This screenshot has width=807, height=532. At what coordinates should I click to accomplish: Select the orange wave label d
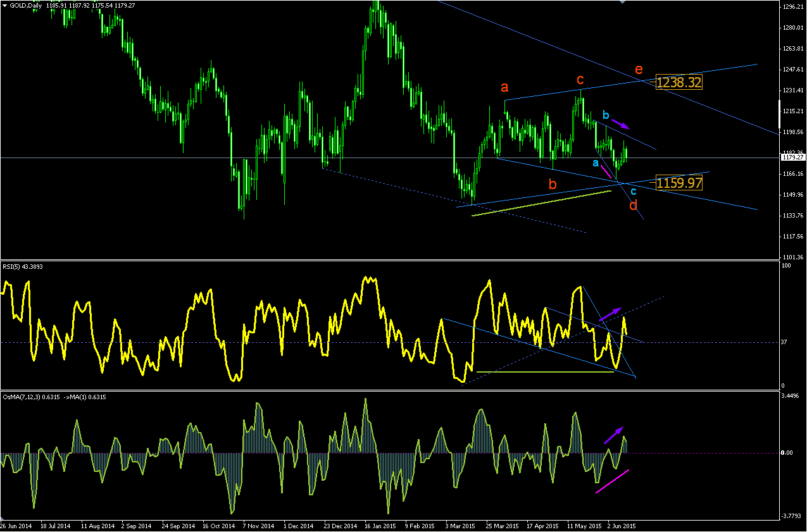634,205
